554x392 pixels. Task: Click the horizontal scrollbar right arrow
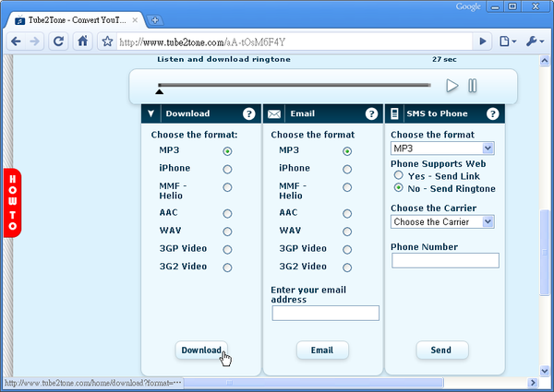[x=533, y=383]
